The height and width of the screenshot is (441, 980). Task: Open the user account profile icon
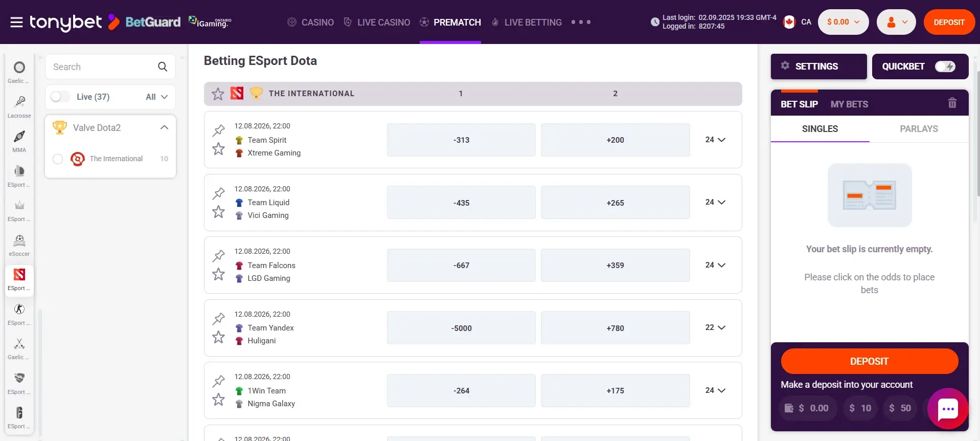tap(896, 22)
